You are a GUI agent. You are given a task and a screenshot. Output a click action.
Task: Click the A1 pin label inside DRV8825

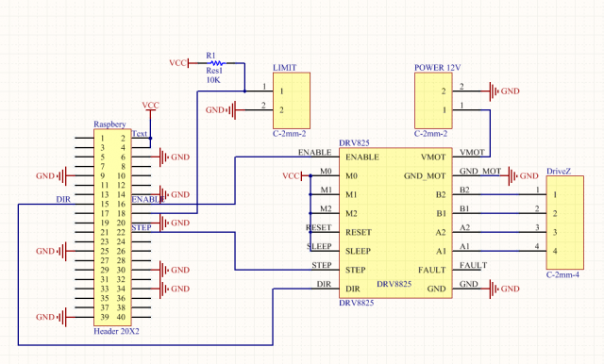(441, 251)
